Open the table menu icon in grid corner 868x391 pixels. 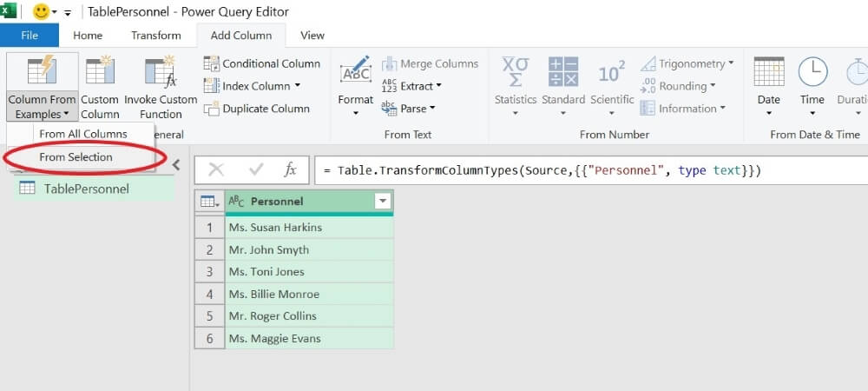click(209, 202)
